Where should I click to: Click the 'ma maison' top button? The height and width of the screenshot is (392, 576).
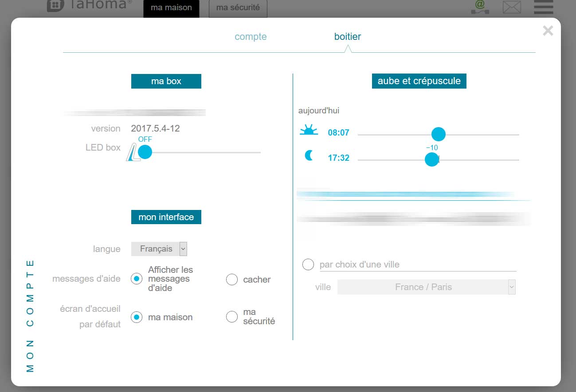coord(171,8)
